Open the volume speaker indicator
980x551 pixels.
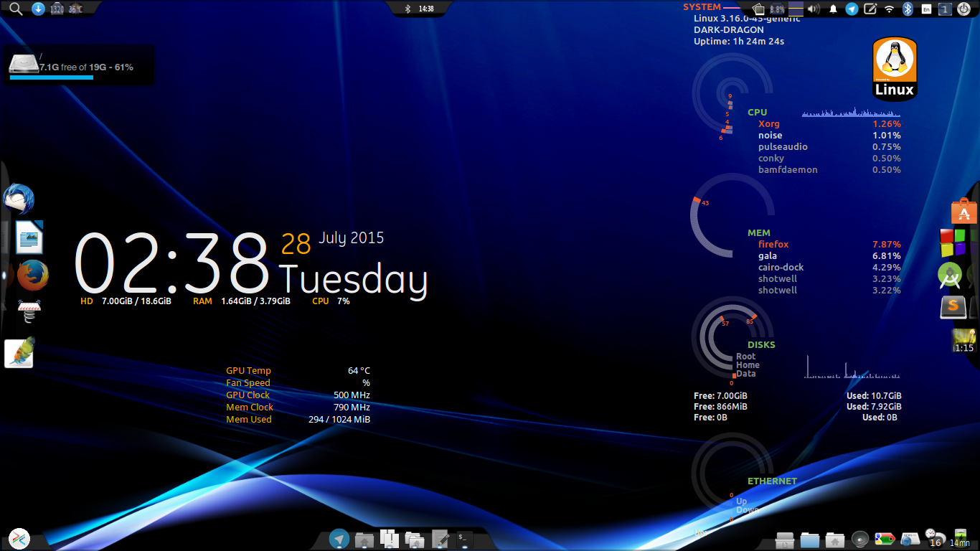814,9
